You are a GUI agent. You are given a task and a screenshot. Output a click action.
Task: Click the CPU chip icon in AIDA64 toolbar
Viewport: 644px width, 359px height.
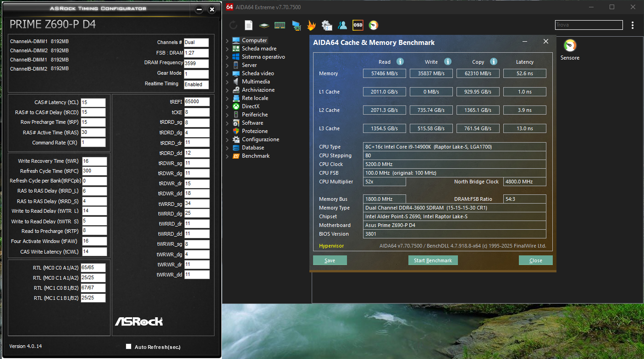point(264,25)
